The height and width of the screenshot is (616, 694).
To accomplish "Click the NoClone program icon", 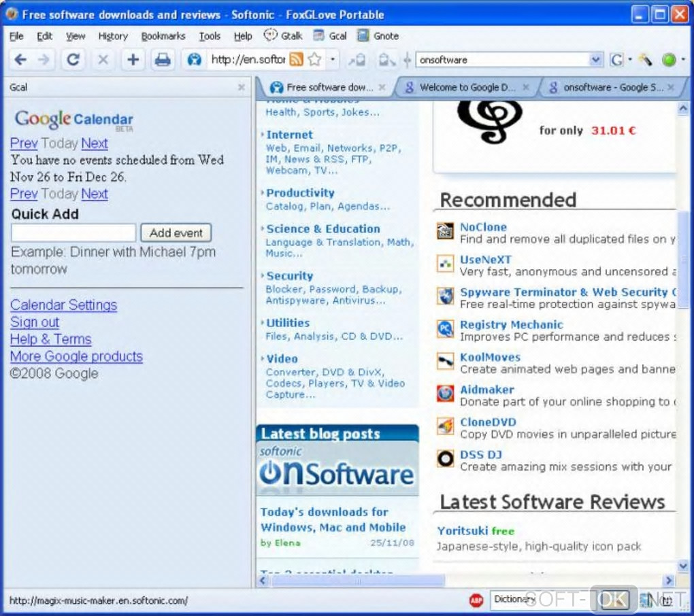I will (x=445, y=231).
